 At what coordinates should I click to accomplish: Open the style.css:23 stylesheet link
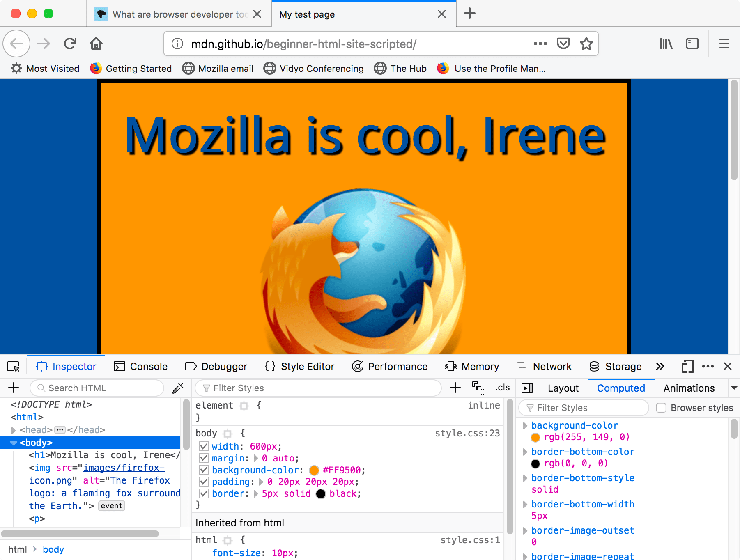click(x=467, y=433)
